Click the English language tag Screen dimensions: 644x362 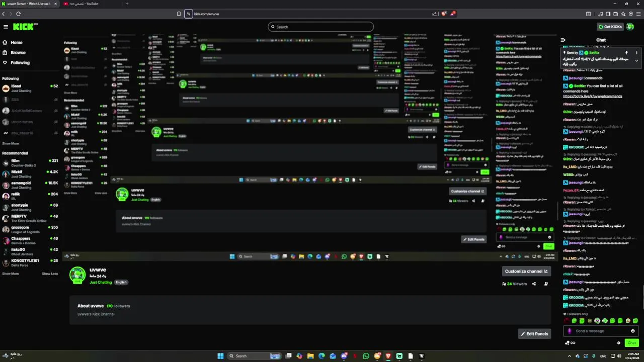coord(121,282)
